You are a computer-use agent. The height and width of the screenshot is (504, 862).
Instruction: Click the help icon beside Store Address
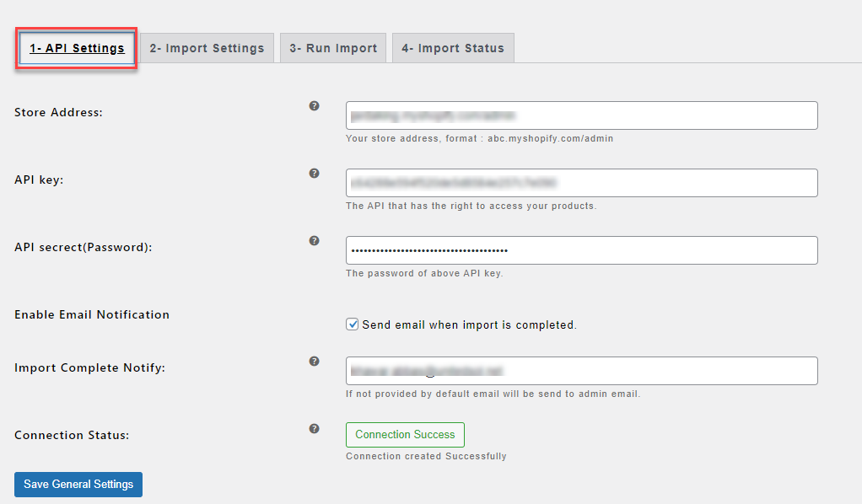(x=315, y=106)
